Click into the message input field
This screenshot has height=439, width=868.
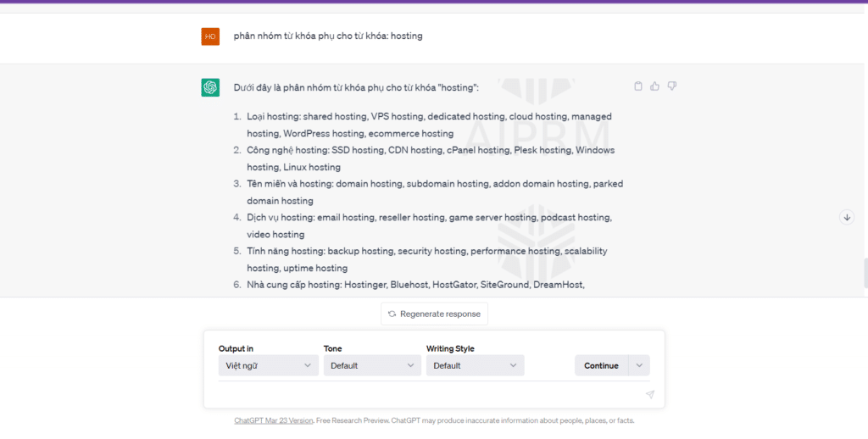[x=429, y=395]
